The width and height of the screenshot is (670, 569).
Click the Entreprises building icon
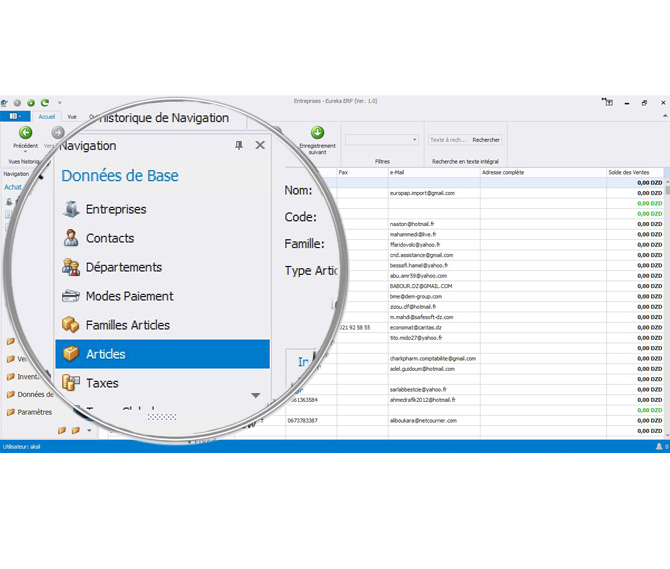pyautogui.click(x=71, y=209)
